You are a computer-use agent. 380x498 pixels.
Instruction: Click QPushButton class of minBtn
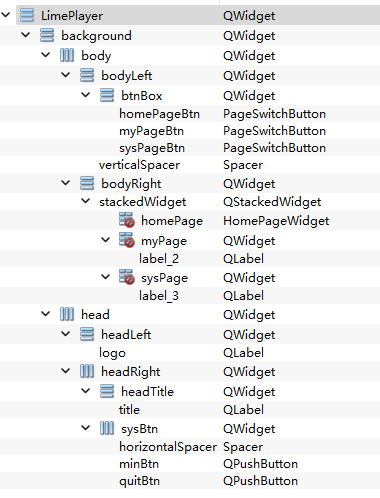click(x=260, y=464)
